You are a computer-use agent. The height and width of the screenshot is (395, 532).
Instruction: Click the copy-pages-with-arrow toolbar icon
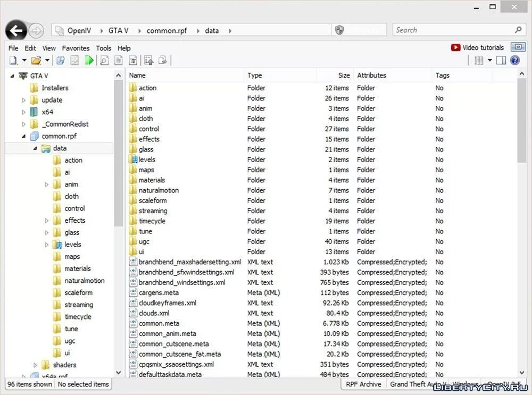pyautogui.click(x=163, y=61)
